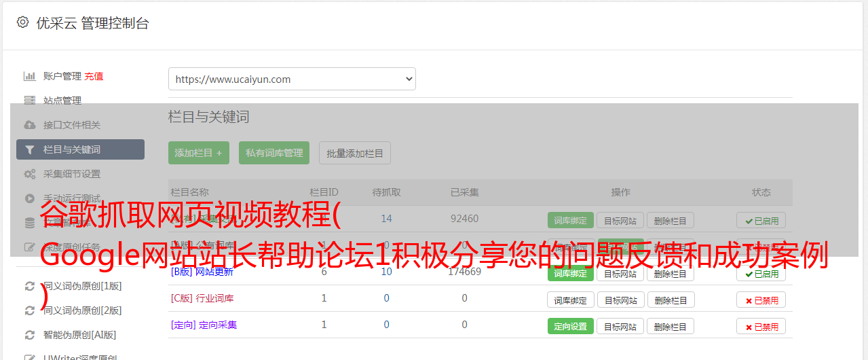868x360 pixels.
Task: Toggle 已启用 status in the 92460 row
Action: (x=761, y=220)
